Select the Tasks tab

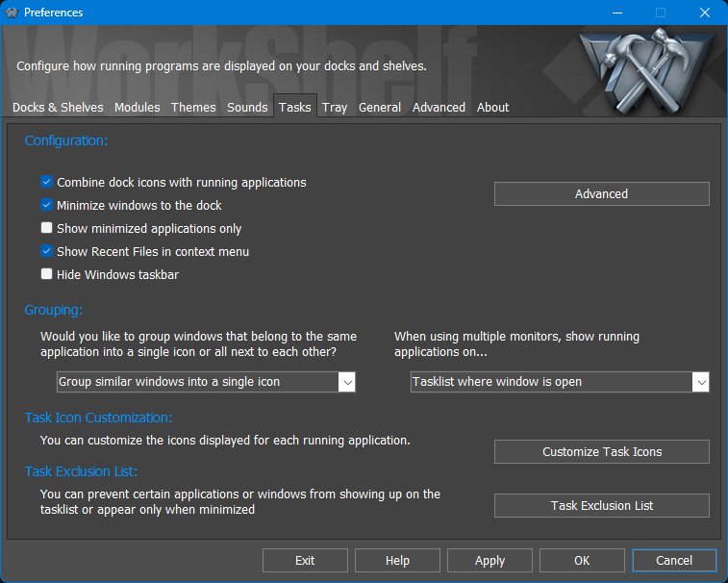coord(295,108)
